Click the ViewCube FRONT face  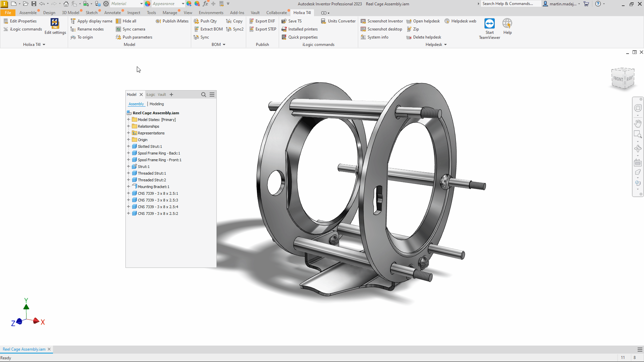coord(618,79)
